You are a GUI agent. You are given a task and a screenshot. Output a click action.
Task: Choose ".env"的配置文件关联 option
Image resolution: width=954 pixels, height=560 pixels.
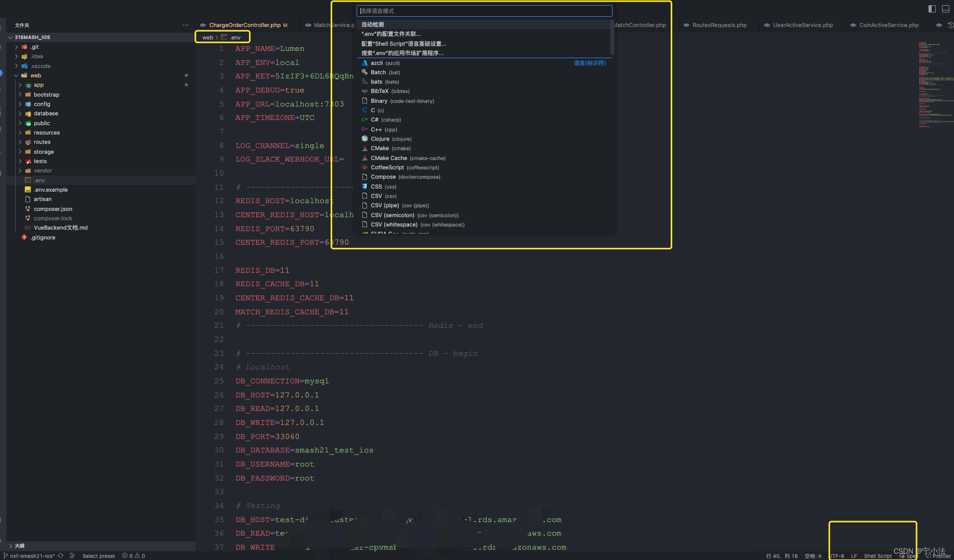pos(484,34)
